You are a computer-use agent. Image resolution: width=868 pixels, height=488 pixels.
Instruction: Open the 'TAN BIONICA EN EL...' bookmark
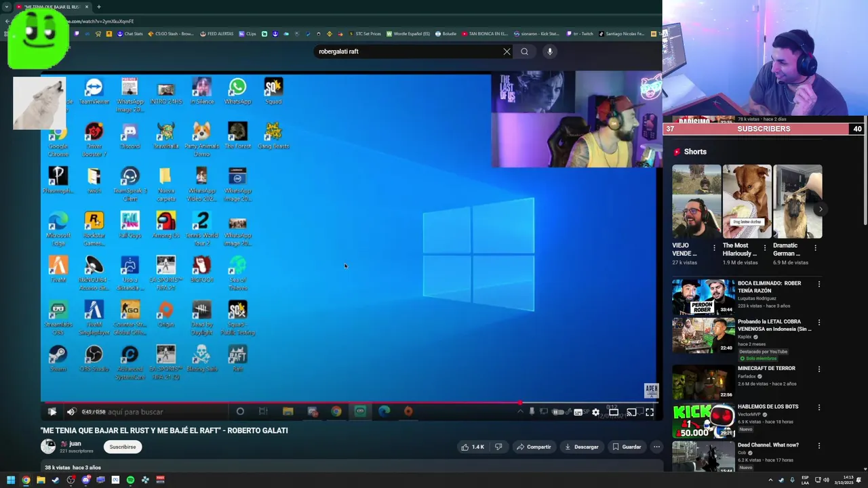(x=484, y=34)
